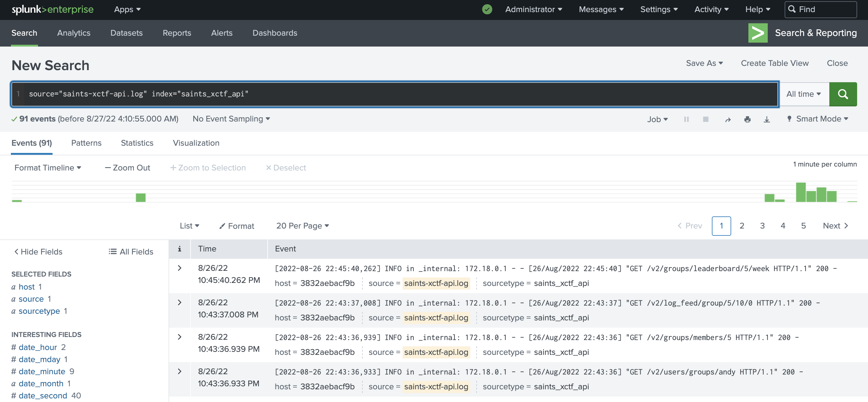
Task: Open the Save As dropdown
Action: [x=705, y=63]
